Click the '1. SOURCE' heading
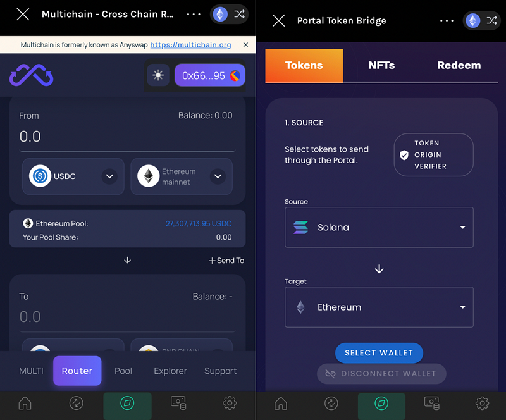Viewport: 506px width, 420px height. (304, 123)
